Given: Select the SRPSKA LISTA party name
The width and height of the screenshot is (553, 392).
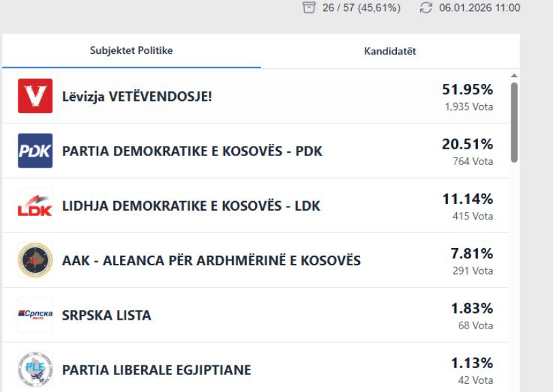Looking at the screenshot, I should pos(106,316).
